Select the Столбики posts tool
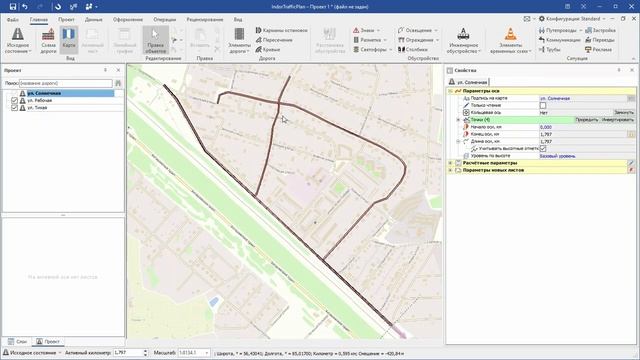 pos(413,49)
